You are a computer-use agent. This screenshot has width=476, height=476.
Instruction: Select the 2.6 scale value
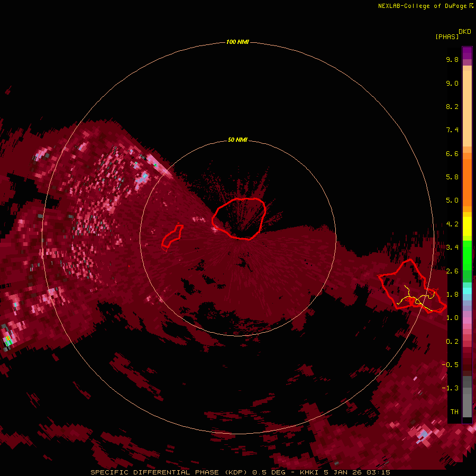[x=452, y=271]
